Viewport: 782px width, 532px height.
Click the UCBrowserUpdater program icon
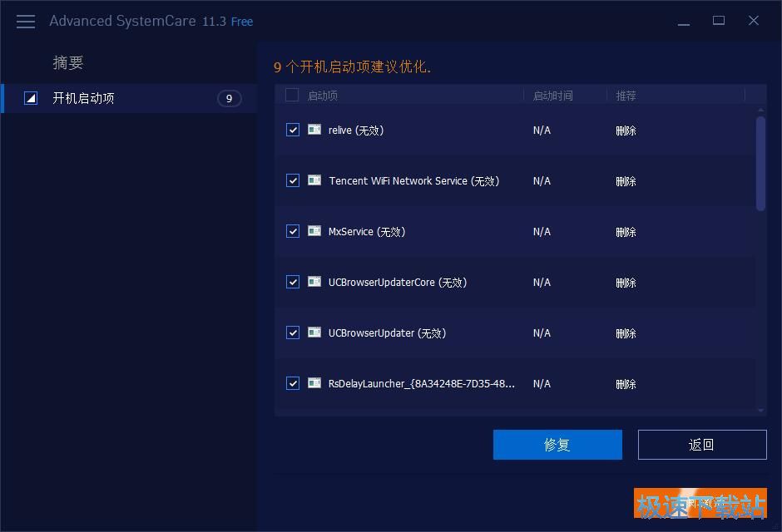(x=314, y=332)
